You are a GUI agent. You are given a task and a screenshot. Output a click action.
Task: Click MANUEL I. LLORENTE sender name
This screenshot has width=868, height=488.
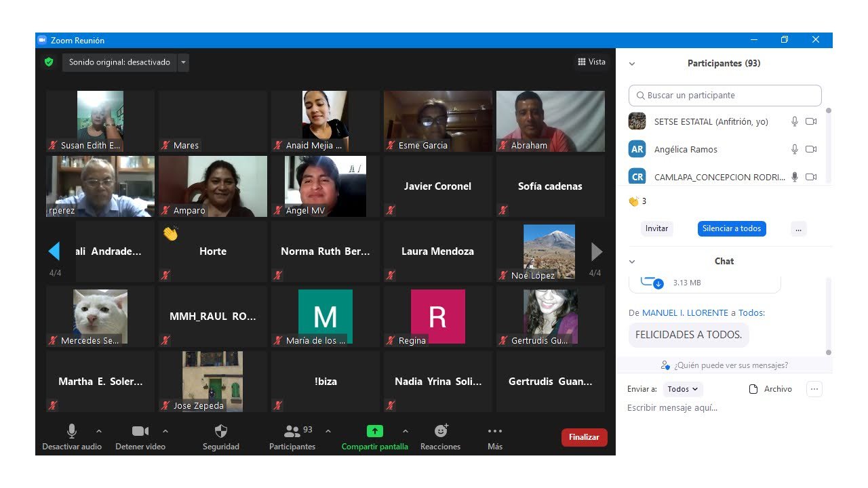(685, 312)
